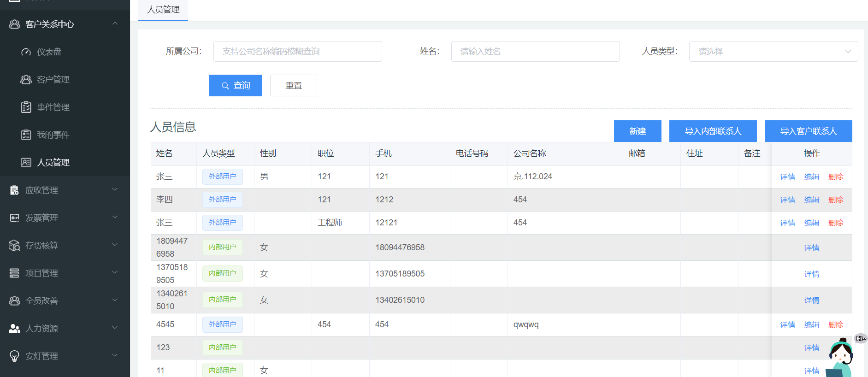Click the 我的事件 sidebar icon
This screenshot has height=377, width=868.
26,135
